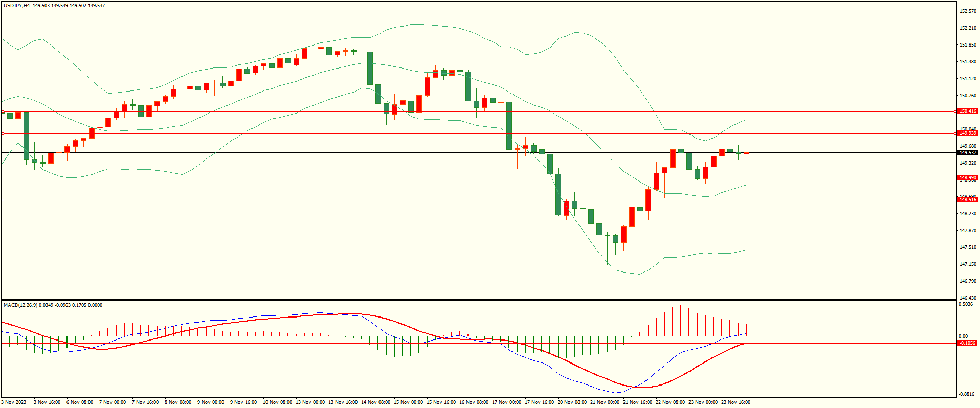Click the 148.230 price scale value
Screen dimensions: 980x408
click(x=968, y=214)
